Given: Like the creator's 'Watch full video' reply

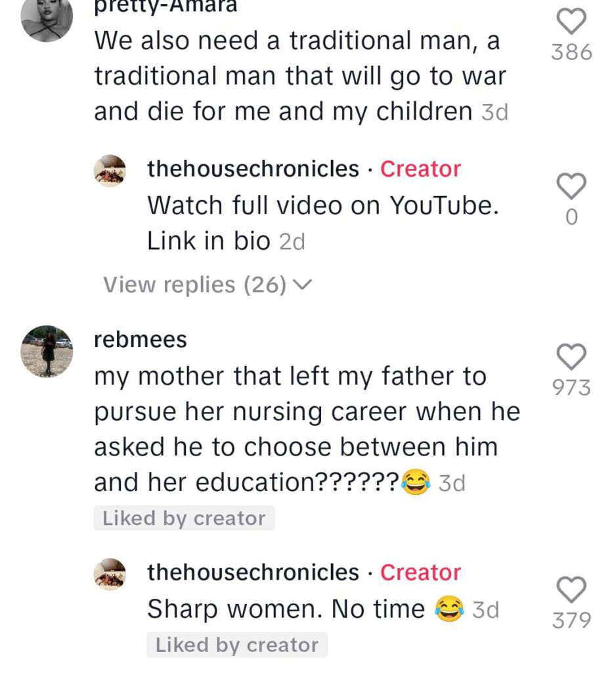Looking at the screenshot, I should (571, 186).
